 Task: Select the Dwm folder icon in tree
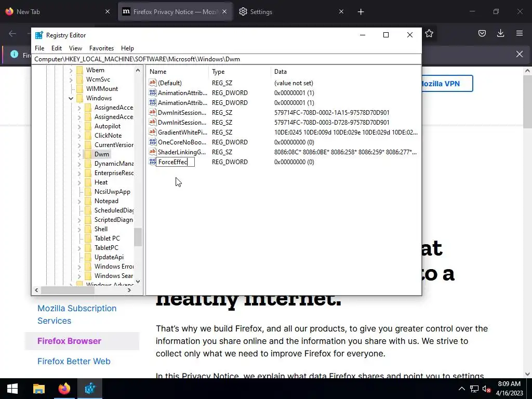[88, 154]
